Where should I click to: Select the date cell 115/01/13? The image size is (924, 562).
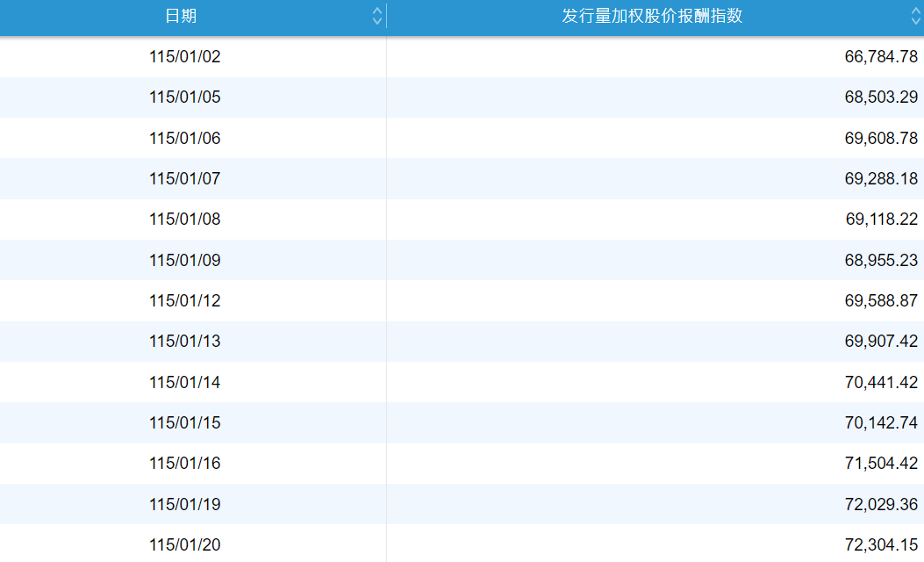click(185, 342)
